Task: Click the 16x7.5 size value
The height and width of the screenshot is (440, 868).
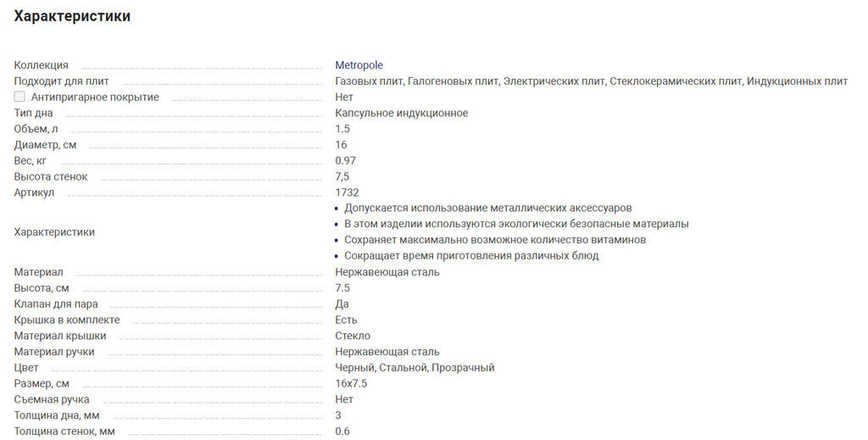Action: pos(351,384)
